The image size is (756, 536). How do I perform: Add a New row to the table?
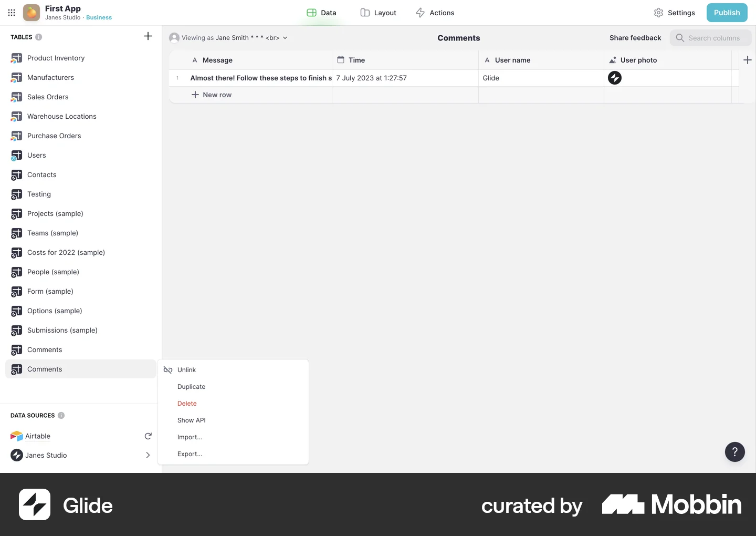[x=212, y=95]
